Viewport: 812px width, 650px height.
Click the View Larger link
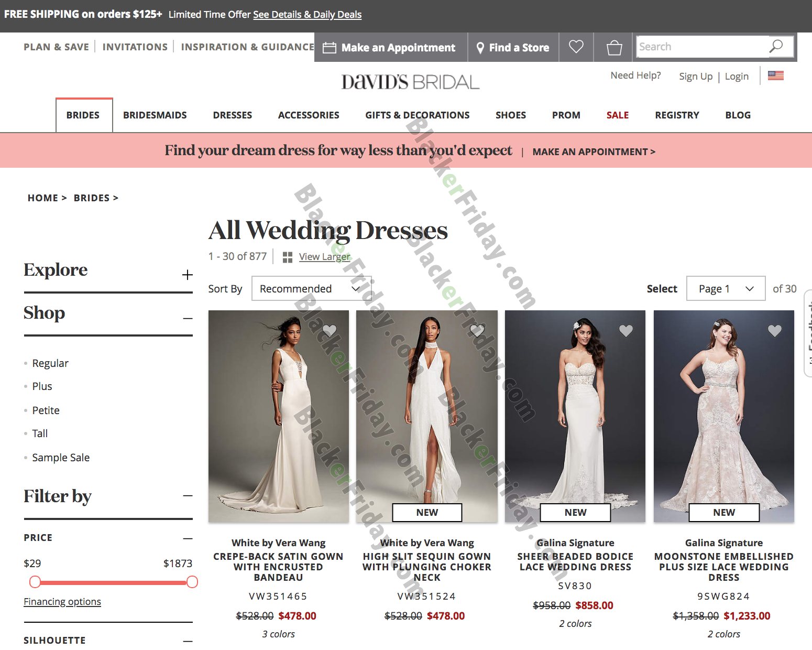point(325,257)
